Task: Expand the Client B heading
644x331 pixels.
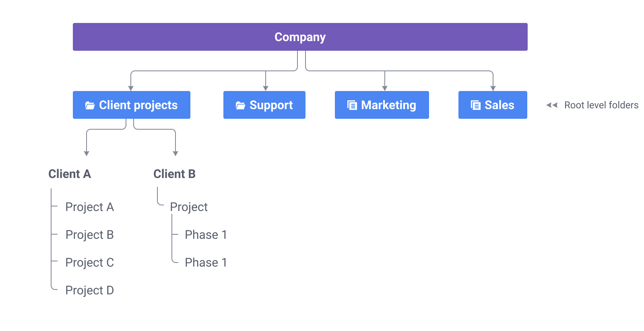Action: point(174,174)
